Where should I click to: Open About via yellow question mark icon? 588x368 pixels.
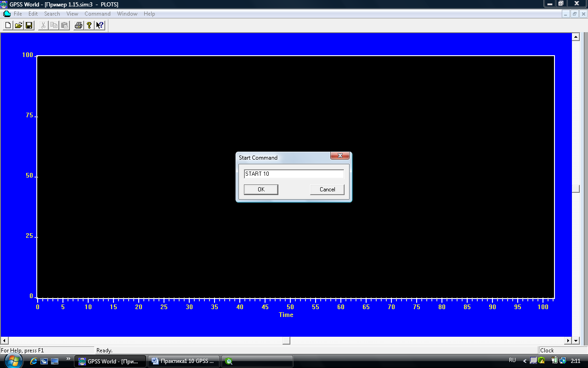click(x=89, y=25)
